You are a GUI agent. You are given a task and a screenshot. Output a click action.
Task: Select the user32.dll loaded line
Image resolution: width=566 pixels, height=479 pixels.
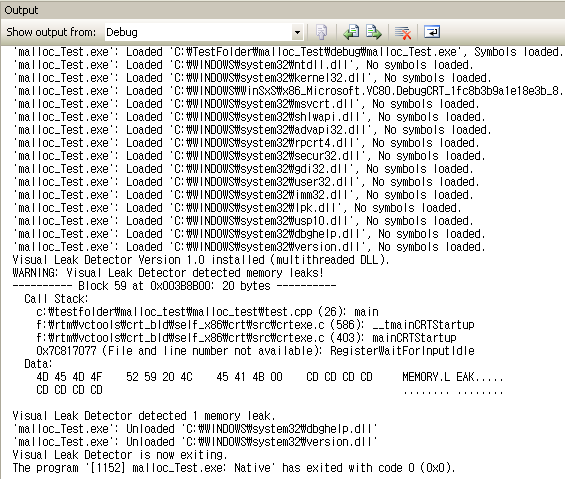246,182
